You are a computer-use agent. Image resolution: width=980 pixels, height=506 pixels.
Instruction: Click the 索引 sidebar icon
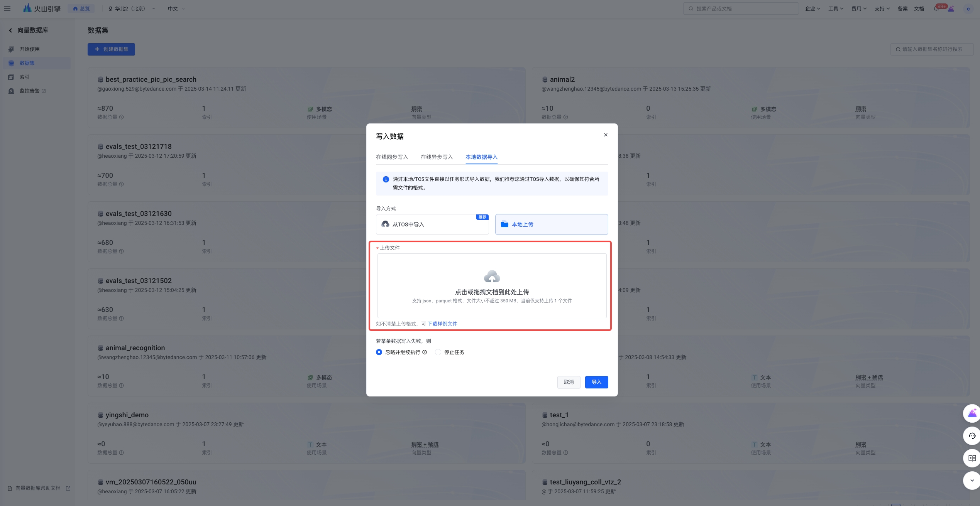[11, 77]
